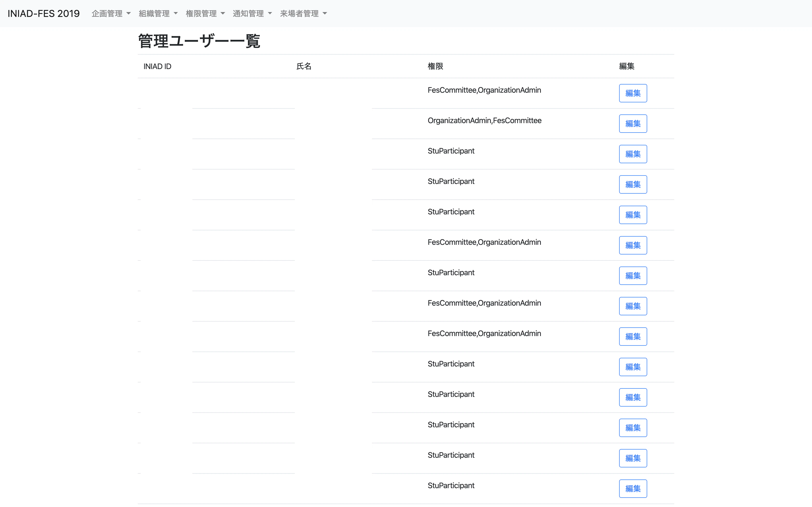Viewport: 812px width, 507px height.
Task: Click the 氏名 column header
Action: 304,66
